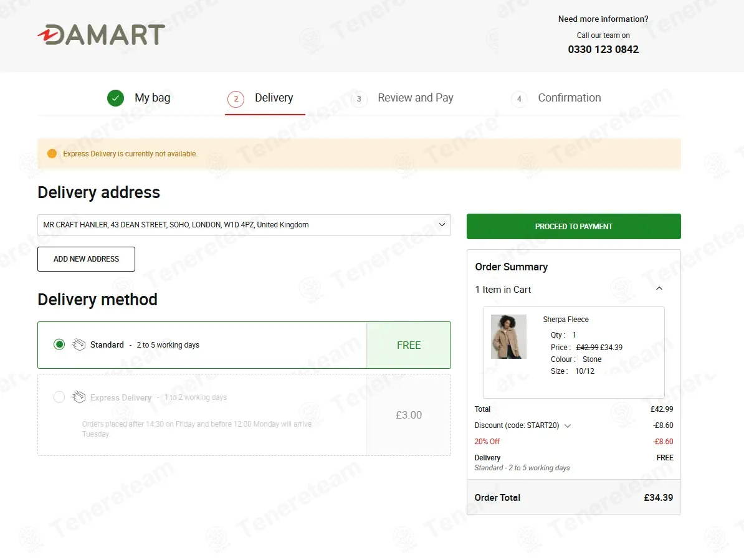
Task: Click the struck-through £42.99 price
Action: (x=587, y=347)
